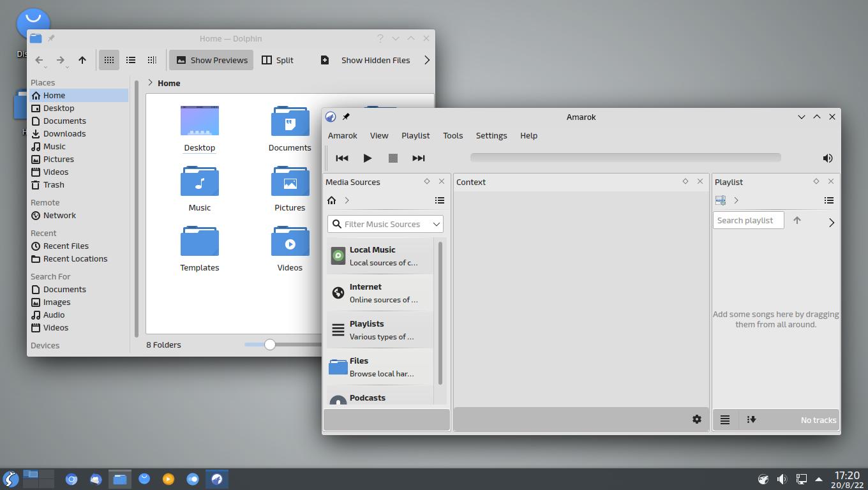Click the Split button in Dolphin
Viewport: 868px width, 490px height.
pyautogui.click(x=278, y=60)
